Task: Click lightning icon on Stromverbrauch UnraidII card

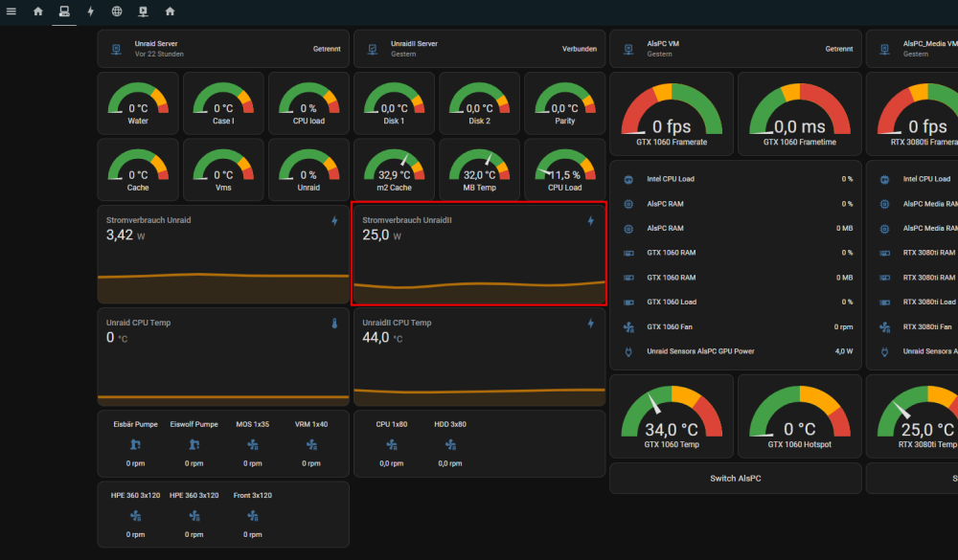Action: [590, 221]
